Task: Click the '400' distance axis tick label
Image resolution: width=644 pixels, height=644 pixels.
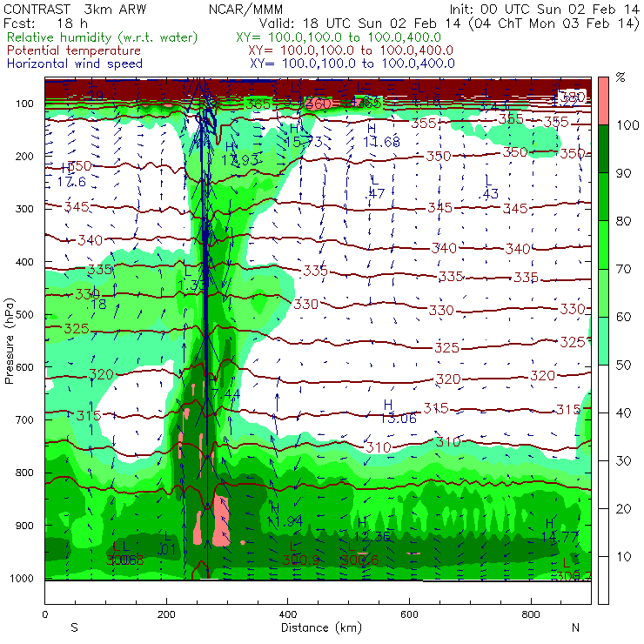Action: pyautogui.click(x=287, y=614)
